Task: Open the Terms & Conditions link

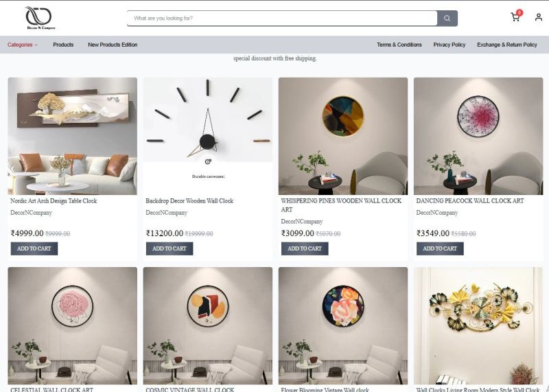Action: coord(399,45)
